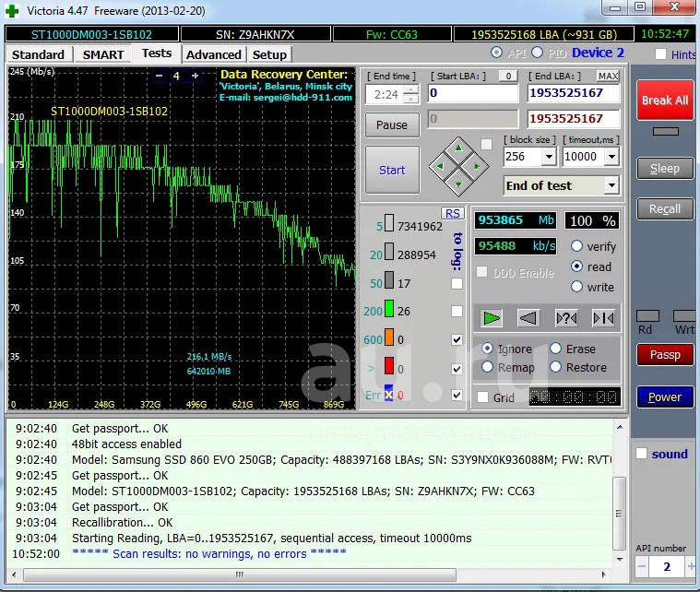Select the read radio button
The image size is (700, 592).
(x=576, y=266)
